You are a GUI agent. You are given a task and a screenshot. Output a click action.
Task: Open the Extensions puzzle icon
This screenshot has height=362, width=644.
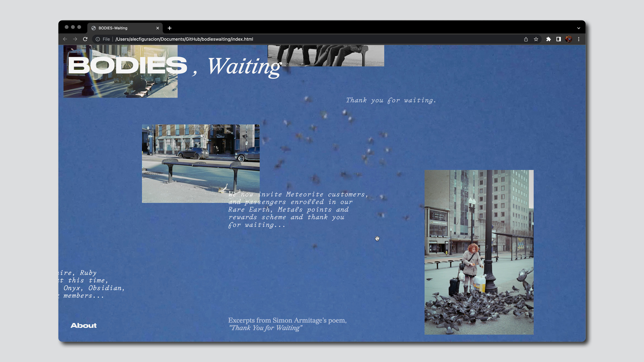548,39
